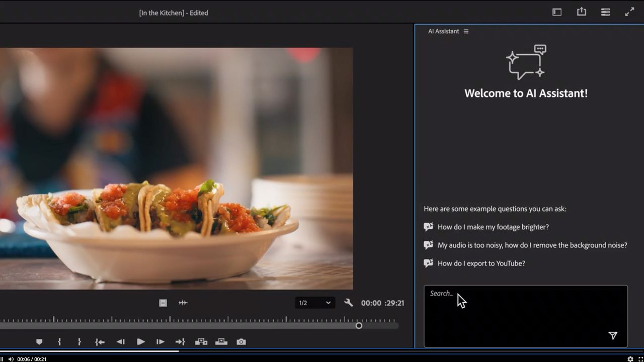
Task: Click the "Welcome to AI Assistant!" heading
Action: [526, 94]
